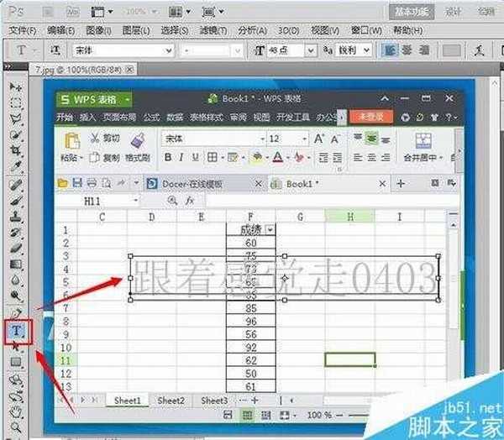Click the format painter brush in WPS
The height and width of the screenshot is (440, 504).
click(138, 141)
